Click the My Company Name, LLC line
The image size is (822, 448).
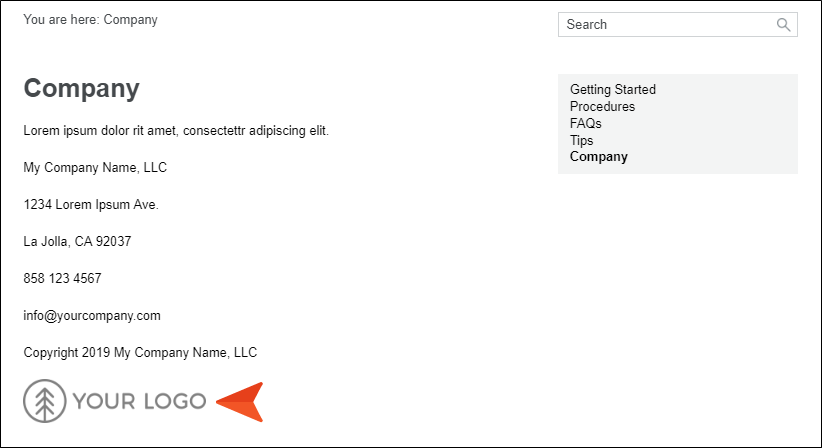[x=95, y=168]
